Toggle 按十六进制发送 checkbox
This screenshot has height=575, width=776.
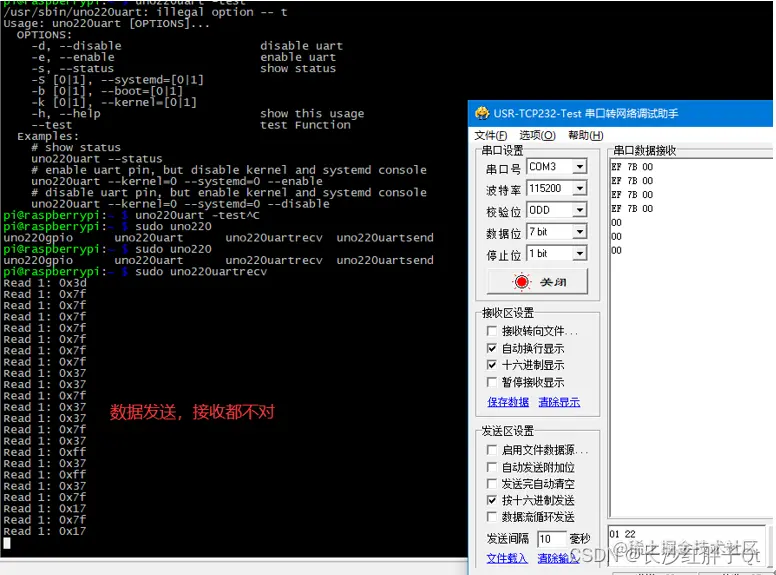pos(491,500)
